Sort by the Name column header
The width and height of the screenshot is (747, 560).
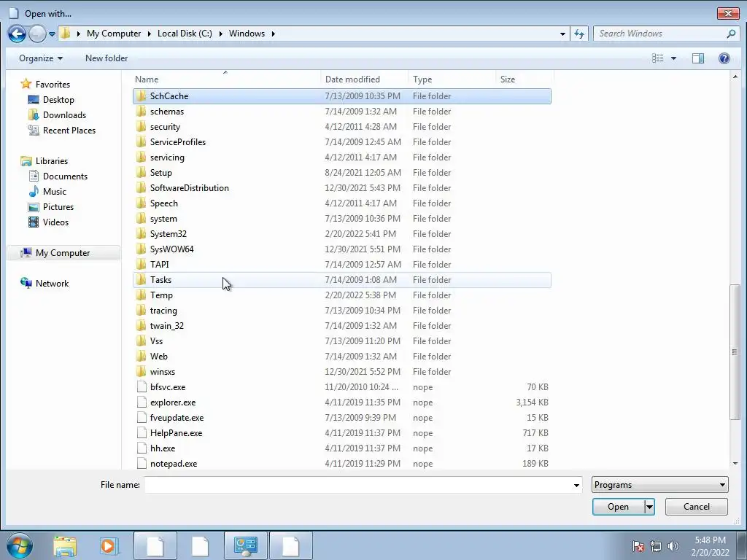tap(226, 79)
